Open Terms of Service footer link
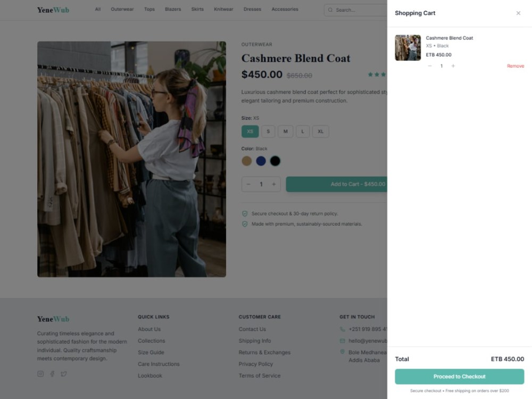This screenshot has width=532, height=399. [260, 376]
